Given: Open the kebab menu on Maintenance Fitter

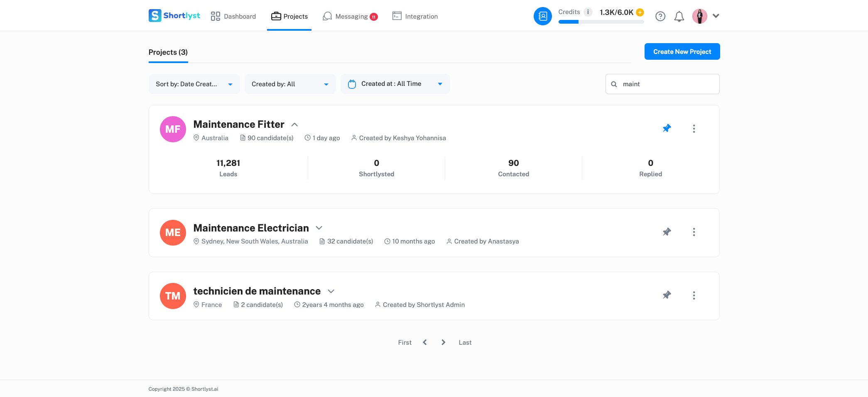Looking at the screenshot, I should pos(694,129).
